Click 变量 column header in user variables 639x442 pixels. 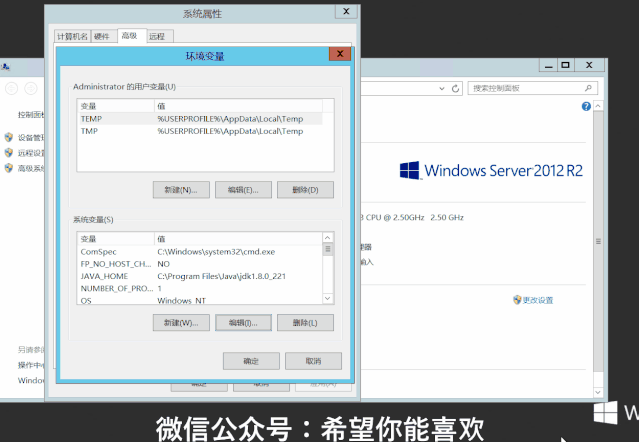coord(116,106)
